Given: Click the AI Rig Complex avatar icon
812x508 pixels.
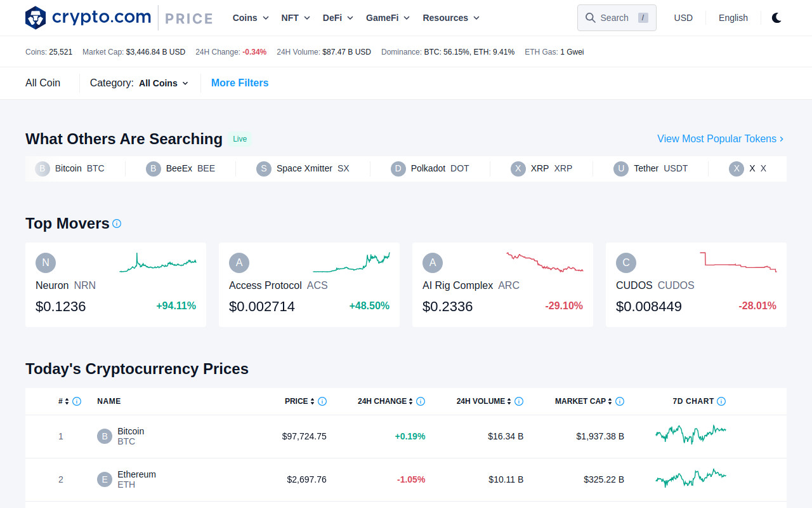Looking at the screenshot, I should [x=433, y=263].
